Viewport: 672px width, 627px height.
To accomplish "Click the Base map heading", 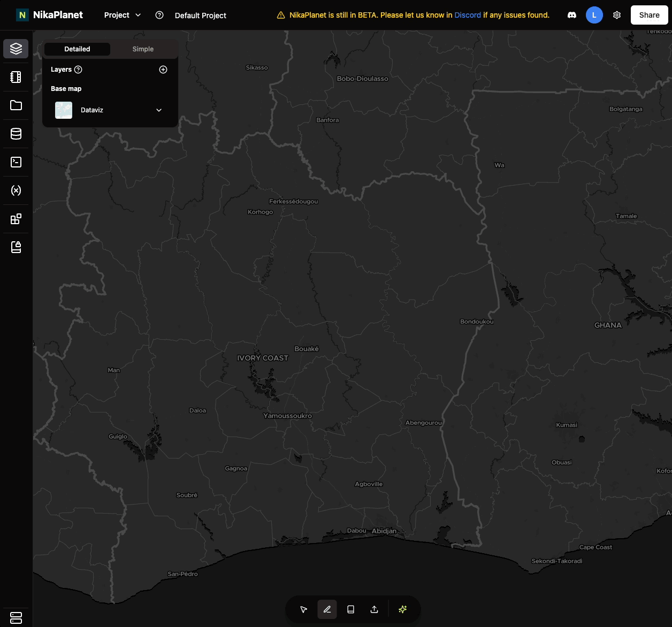I will pyautogui.click(x=66, y=89).
